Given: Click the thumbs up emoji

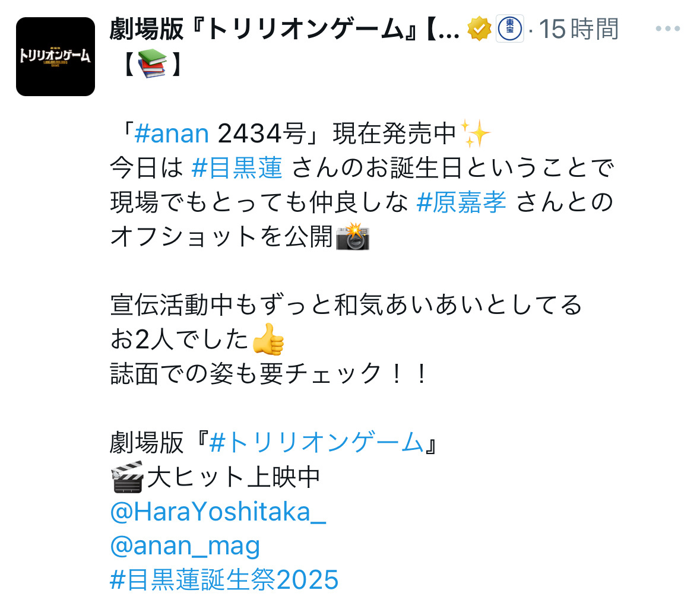Looking at the screenshot, I should 268,339.
